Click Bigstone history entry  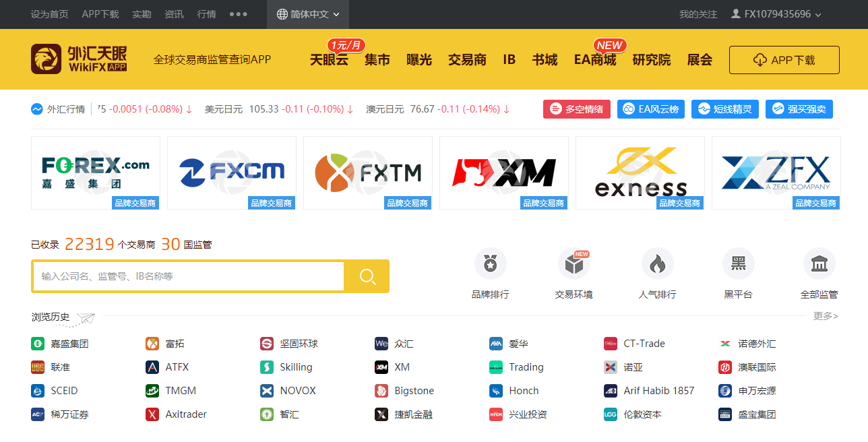point(404,391)
